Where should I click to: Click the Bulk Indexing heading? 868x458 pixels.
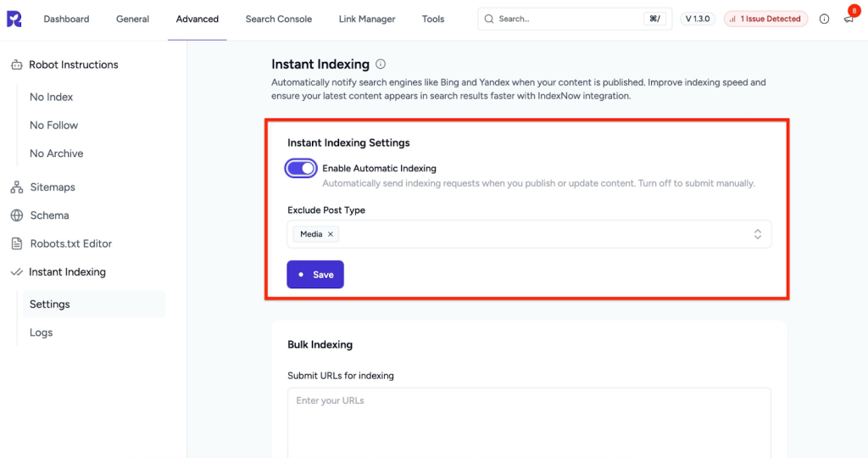pos(320,344)
